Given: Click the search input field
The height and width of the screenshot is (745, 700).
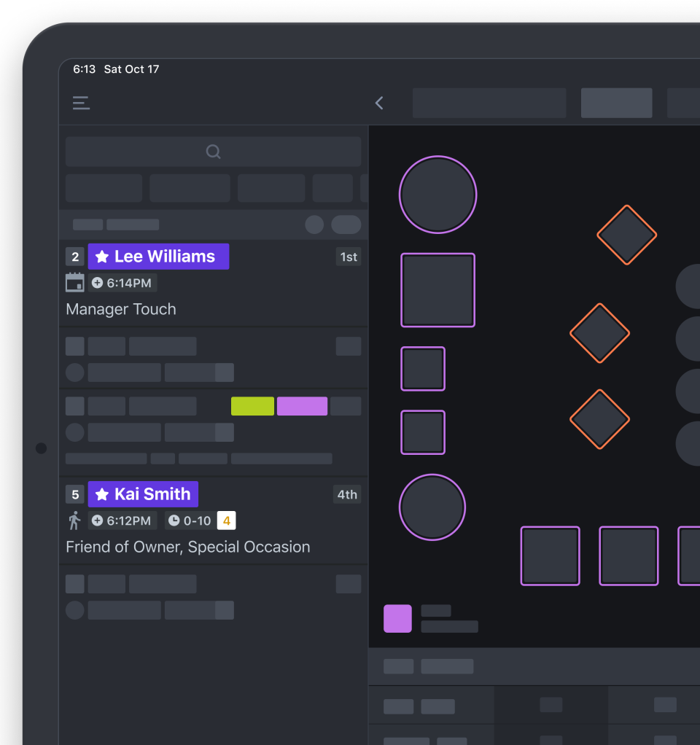Looking at the screenshot, I should click(x=214, y=152).
